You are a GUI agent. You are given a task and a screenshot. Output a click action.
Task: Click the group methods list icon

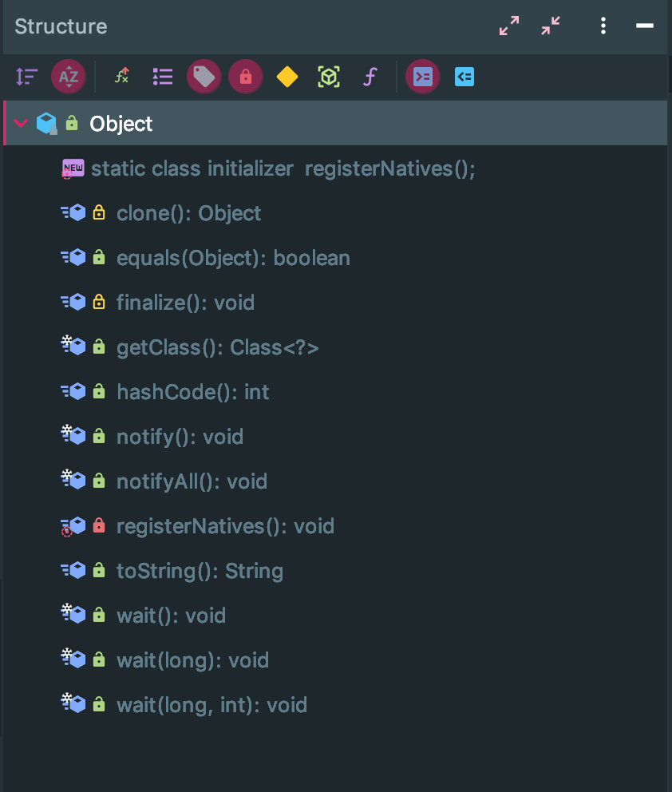pos(163,77)
